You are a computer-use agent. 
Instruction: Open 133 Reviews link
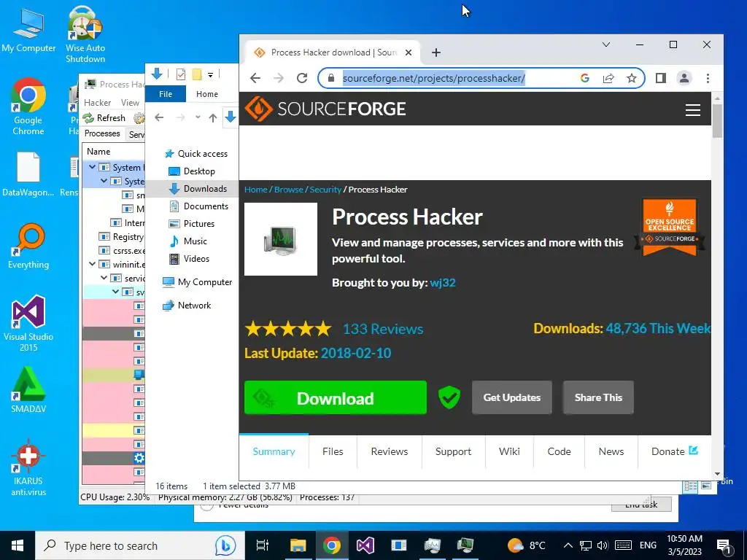(383, 329)
